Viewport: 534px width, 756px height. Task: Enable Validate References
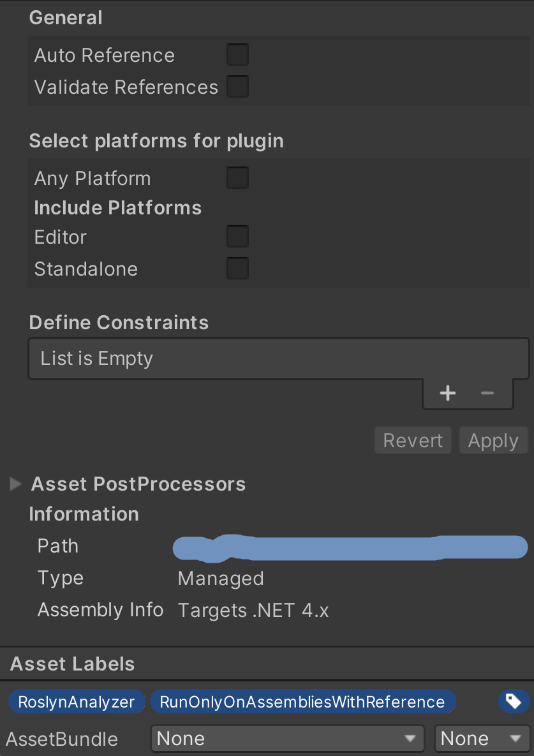(237, 87)
